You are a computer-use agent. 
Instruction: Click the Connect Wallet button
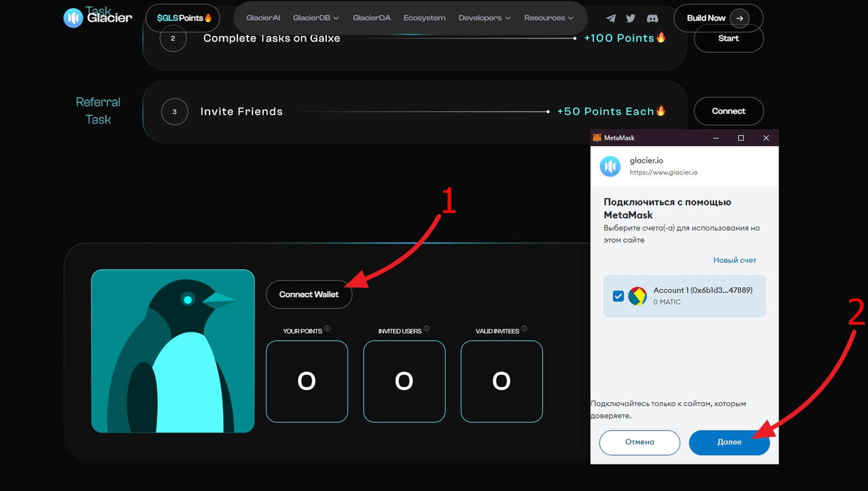tap(309, 294)
